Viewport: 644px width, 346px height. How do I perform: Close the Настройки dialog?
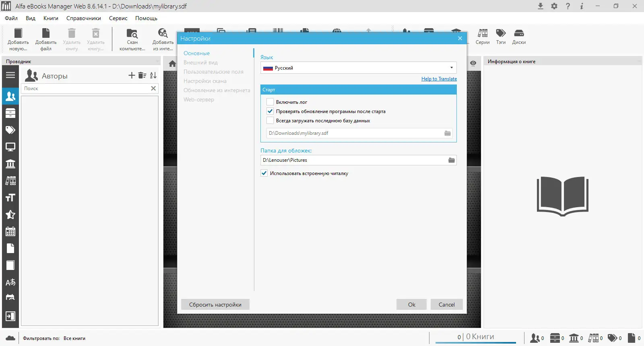click(460, 38)
